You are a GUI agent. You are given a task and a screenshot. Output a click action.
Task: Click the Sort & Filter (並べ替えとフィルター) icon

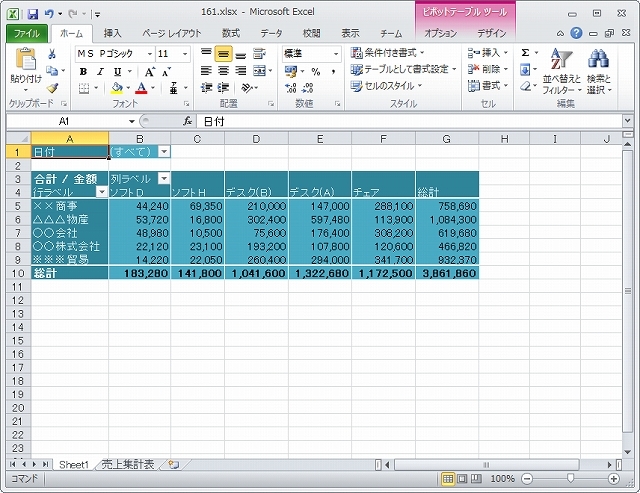[x=563, y=63]
